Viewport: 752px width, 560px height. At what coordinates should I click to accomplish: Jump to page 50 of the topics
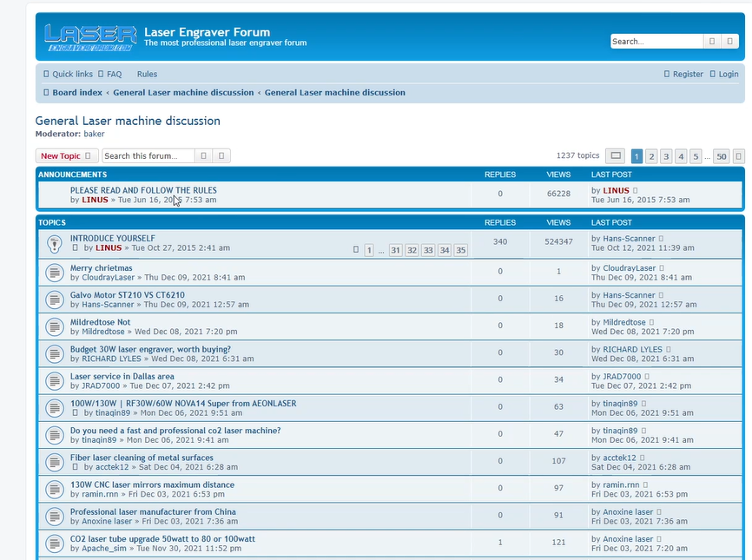[721, 156]
